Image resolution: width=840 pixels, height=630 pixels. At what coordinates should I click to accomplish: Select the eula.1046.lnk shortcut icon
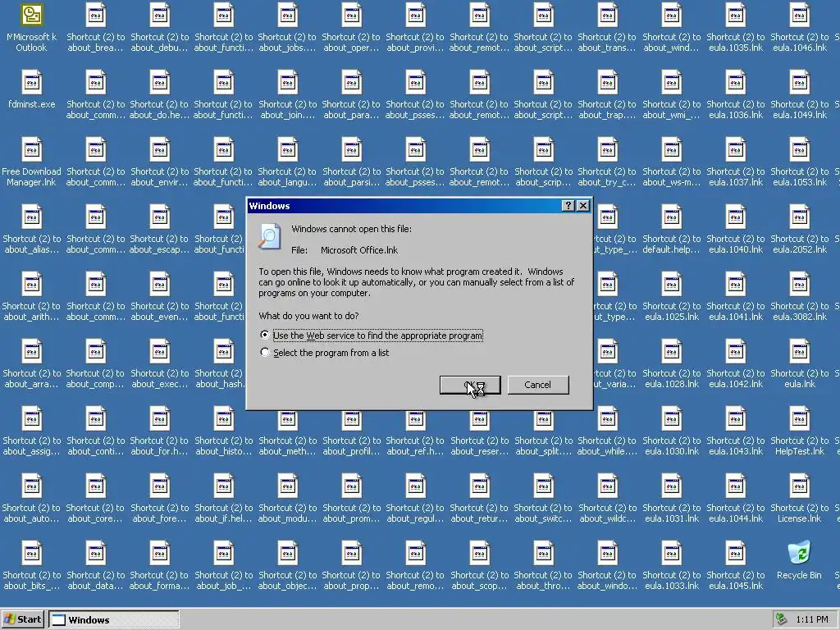[x=799, y=15]
